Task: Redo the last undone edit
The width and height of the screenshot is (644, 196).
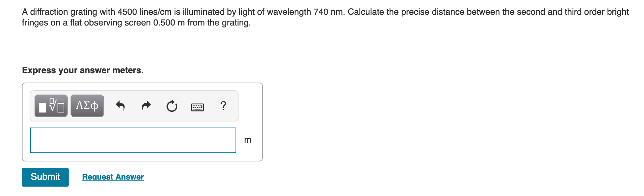Action: [x=146, y=106]
